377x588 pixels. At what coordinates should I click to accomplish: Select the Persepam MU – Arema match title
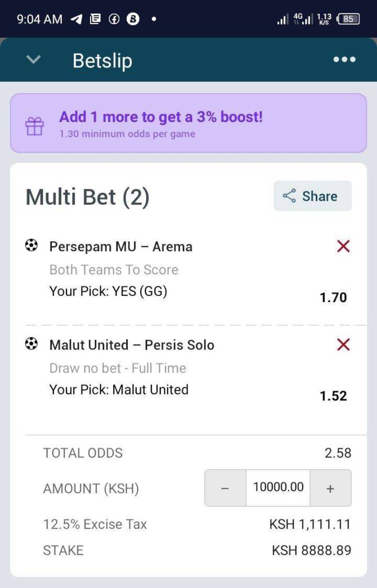point(121,246)
